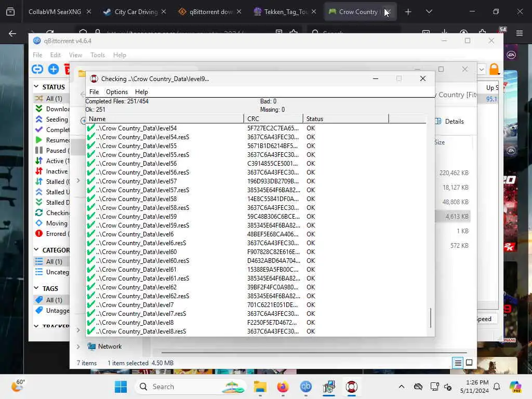This screenshot has height=399, width=532.
Task: Click the Explorer horizontal scrollbar
Action: click(x=314, y=353)
